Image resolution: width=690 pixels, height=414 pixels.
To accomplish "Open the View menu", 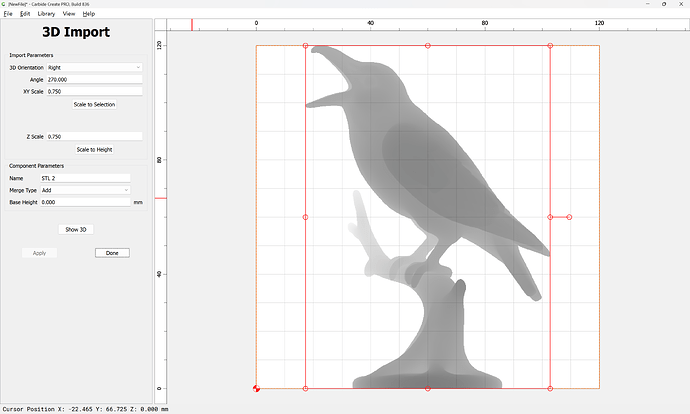I will pyautogui.click(x=68, y=14).
